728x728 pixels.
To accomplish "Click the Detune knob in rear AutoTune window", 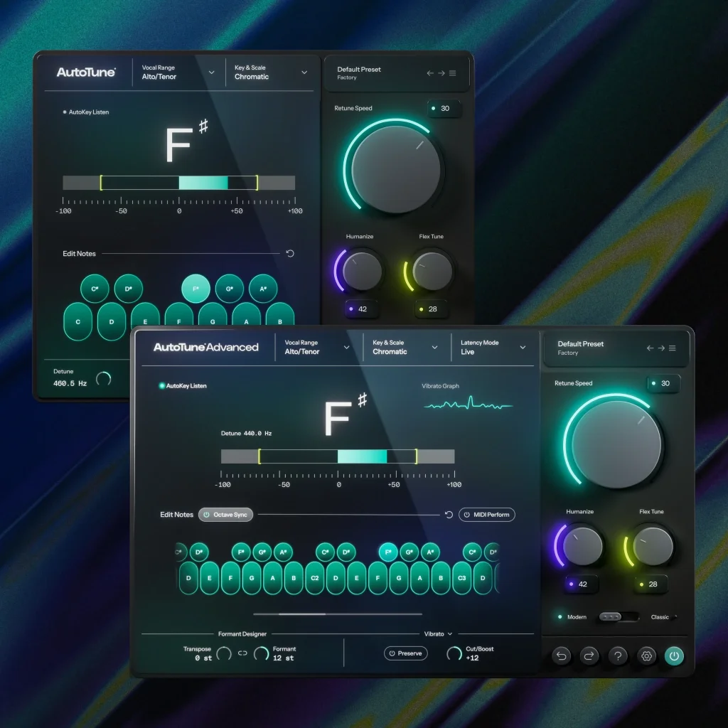I will (104, 379).
